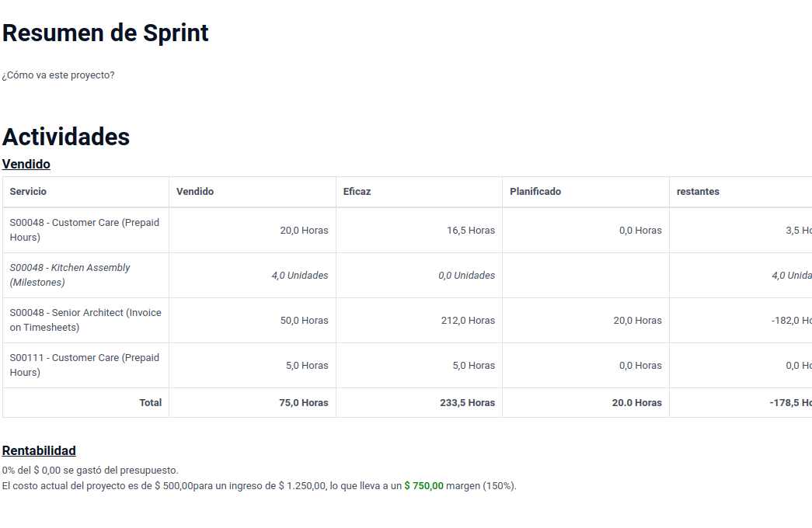Select the restantes column header
This screenshot has height=528, width=812.
[698, 192]
